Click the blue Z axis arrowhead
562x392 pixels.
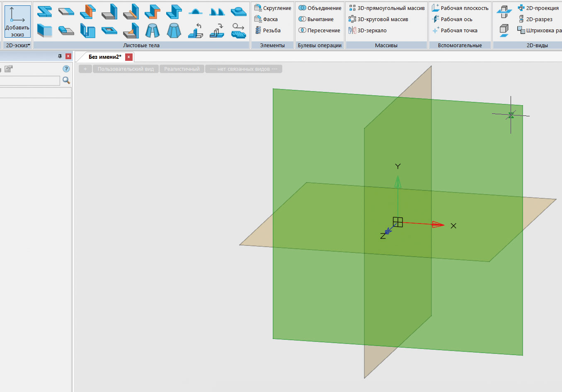coord(388,231)
